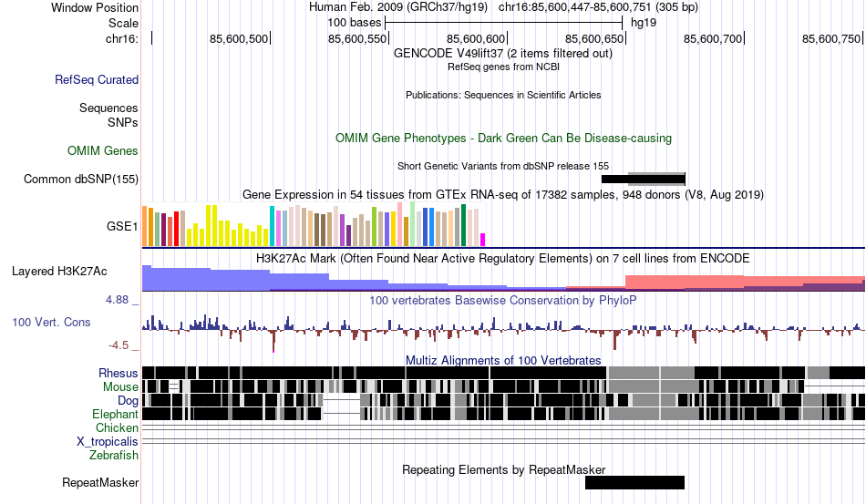
Task: Click the H3K27Ac Mark track title
Action: click(x=503, y=258)
